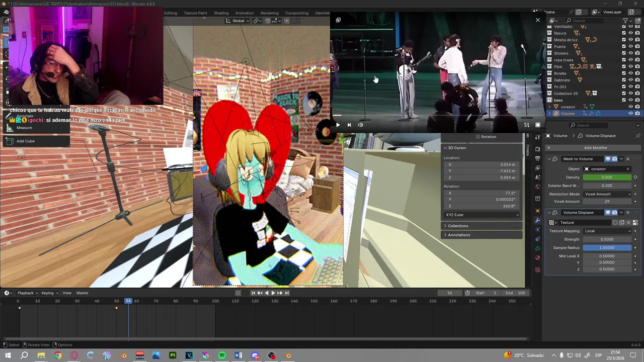Click the orange keyframe marker in timeline

[116, 308]
